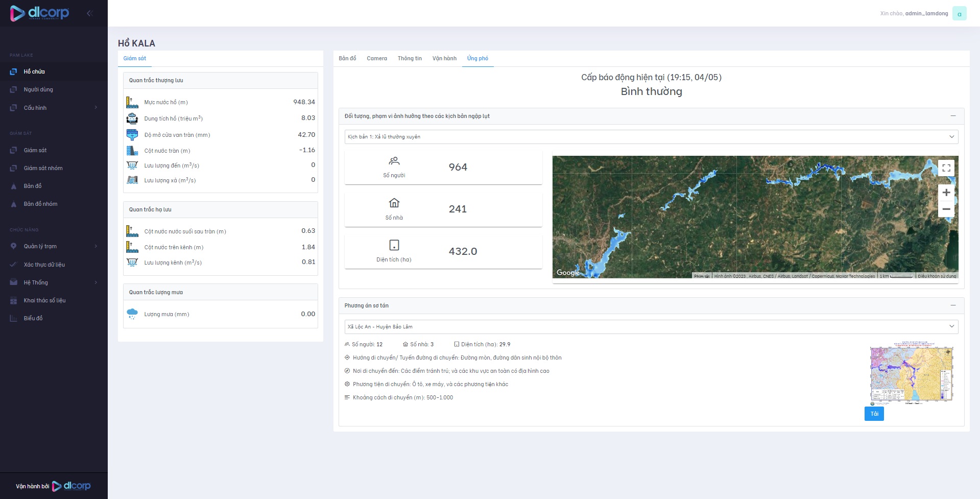
Task: Open Xác thực dữ liệu in sidebar
Action: click(44, 265)
